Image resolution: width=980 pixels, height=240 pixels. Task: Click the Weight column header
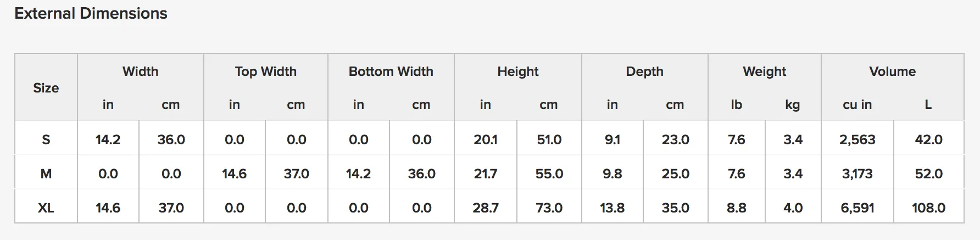coord(765,72)
